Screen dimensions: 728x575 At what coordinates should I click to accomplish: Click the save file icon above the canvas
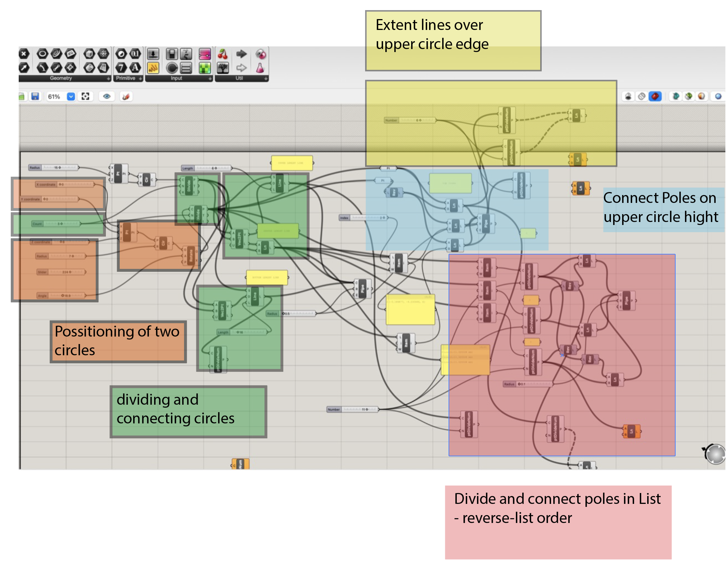coord(35,97)
